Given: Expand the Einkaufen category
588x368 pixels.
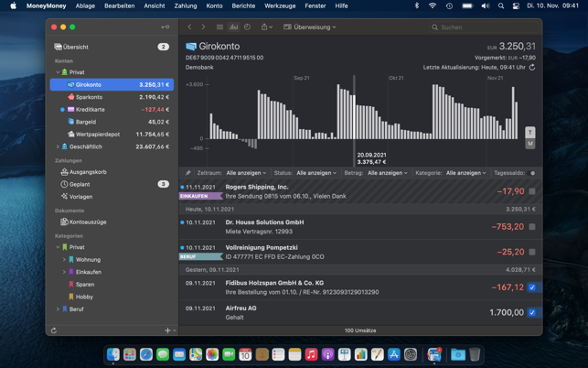Looking at the screenshot, I should 64,272.
